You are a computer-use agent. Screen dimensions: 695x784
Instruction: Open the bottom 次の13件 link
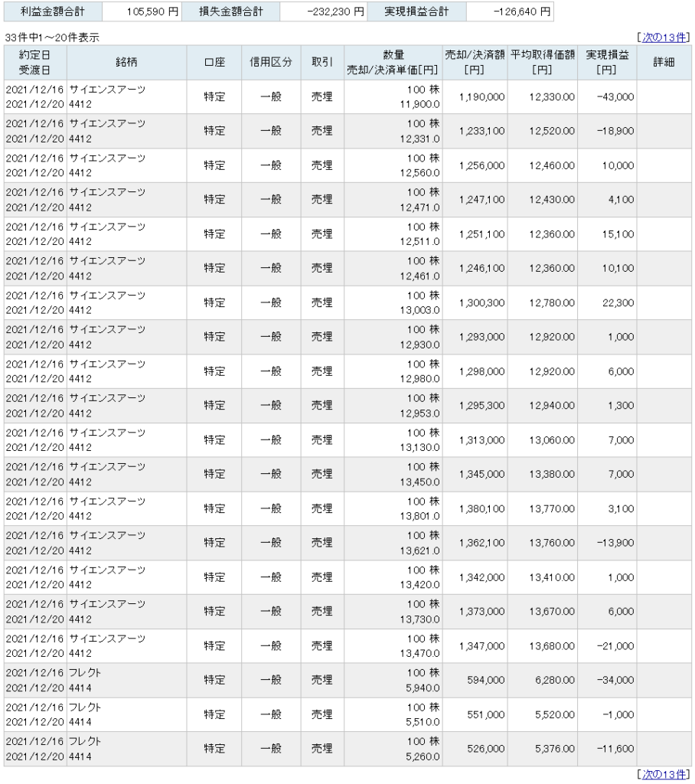664,775
